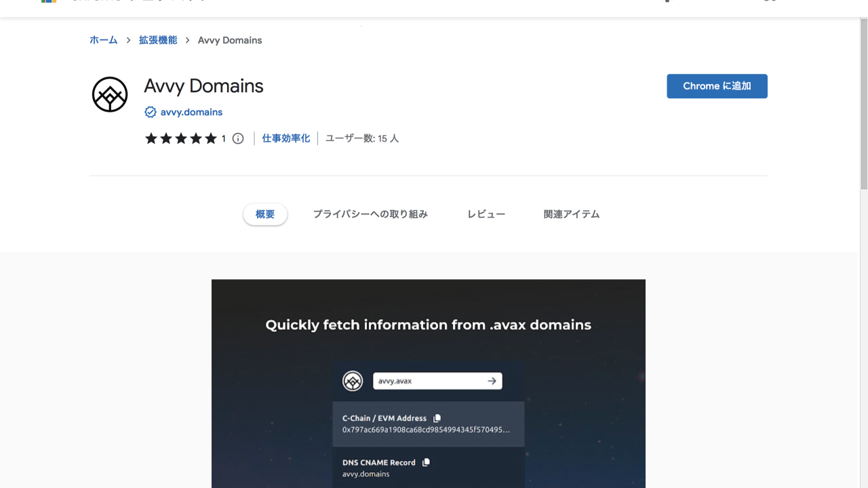Viewport: 868px width, 488px height.
Task: Click the Avvy Domains extension logo
Action: pos(110,94)
